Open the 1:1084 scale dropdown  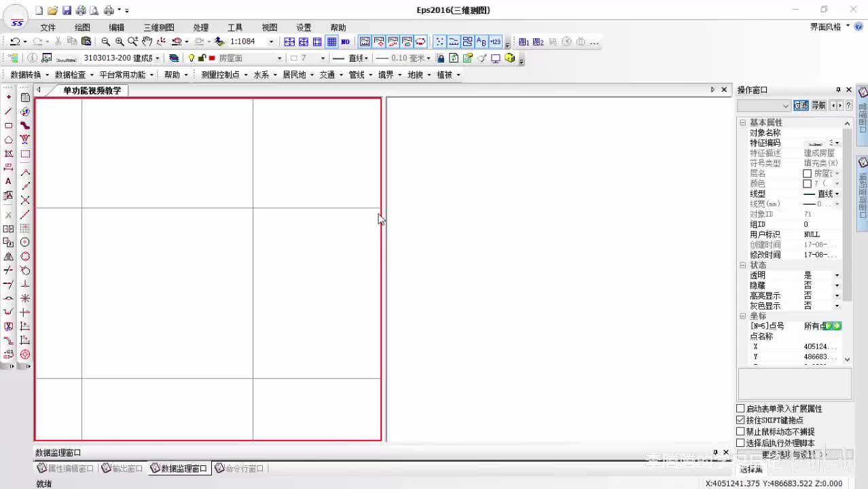click(x=271, y=41)
